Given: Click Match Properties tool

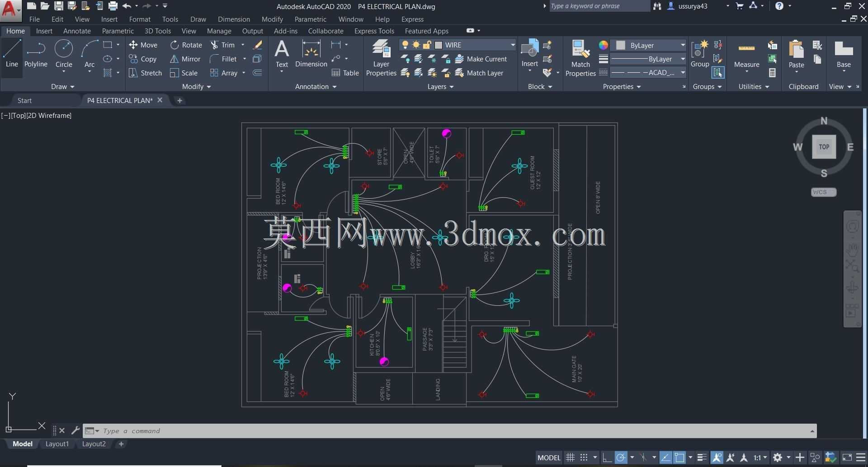Looking at the screenshot, I should point(580,58).
